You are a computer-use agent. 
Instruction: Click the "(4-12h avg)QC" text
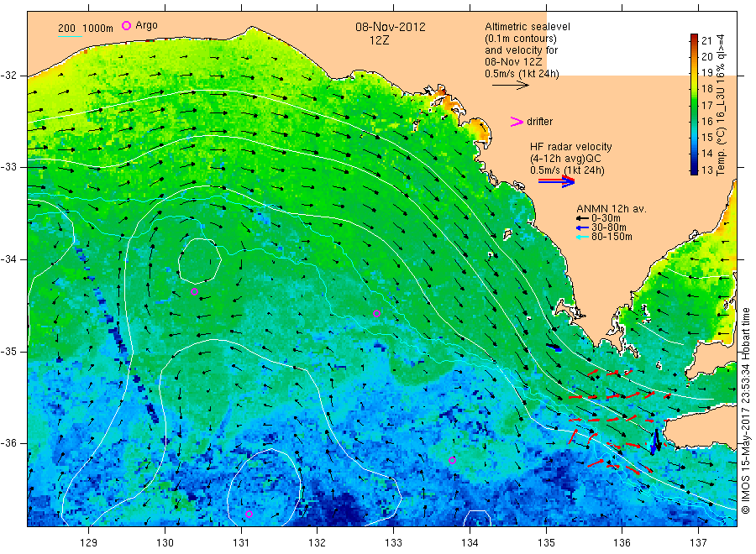coord(565,159)
